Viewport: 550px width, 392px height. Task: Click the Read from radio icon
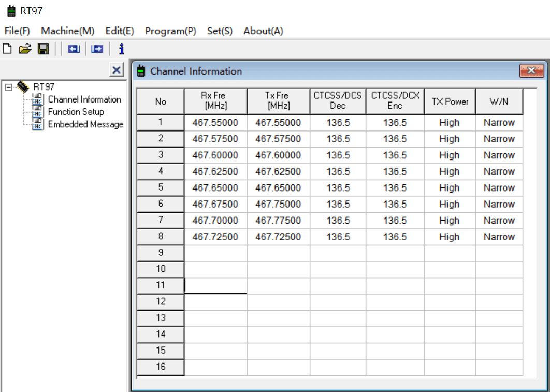coord(74,49)
